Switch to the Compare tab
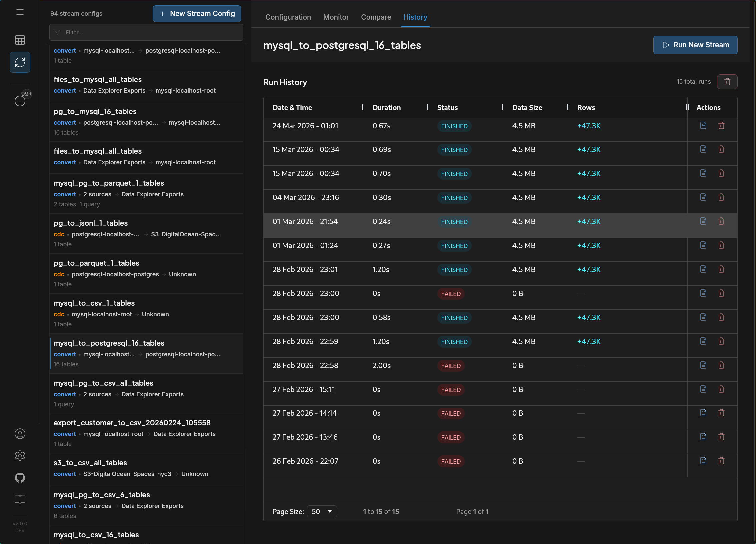Image resolution: width=756 pixels, height=544 pixels. point(376,17)
